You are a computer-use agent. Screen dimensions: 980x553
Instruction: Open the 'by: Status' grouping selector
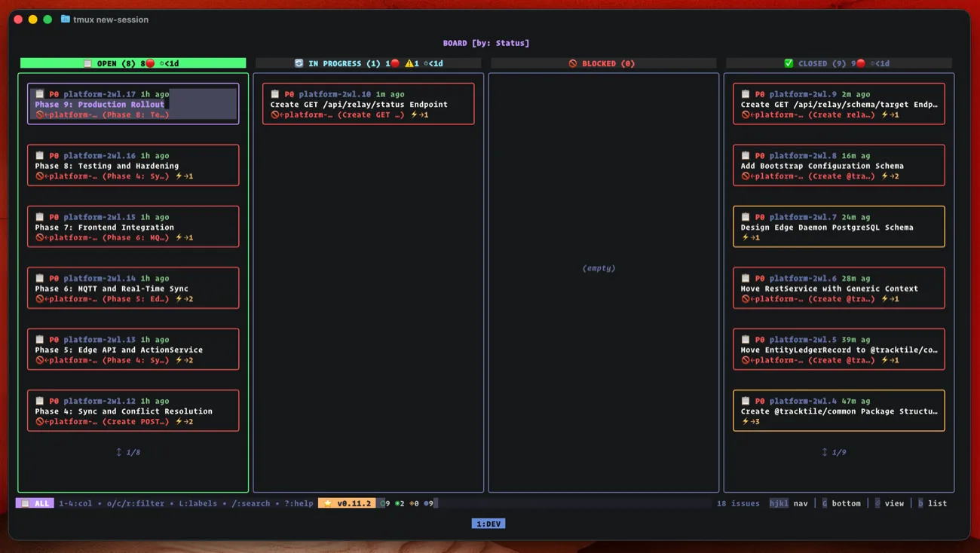click(499, 43)
